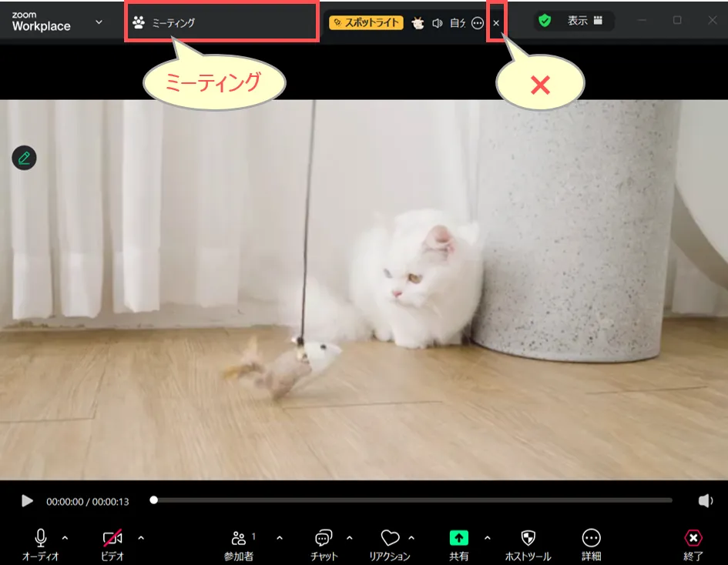Open the View menu

[x=585, y=21]
